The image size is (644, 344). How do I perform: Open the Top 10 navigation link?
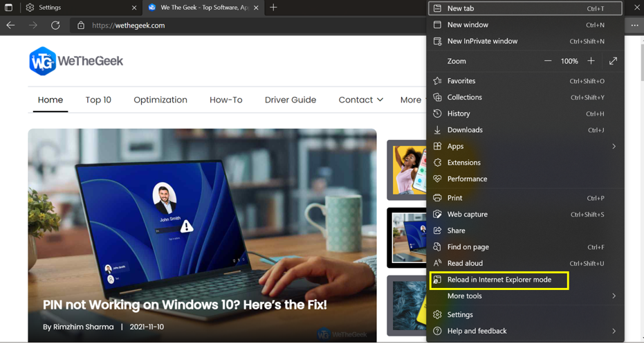[98, 100]
